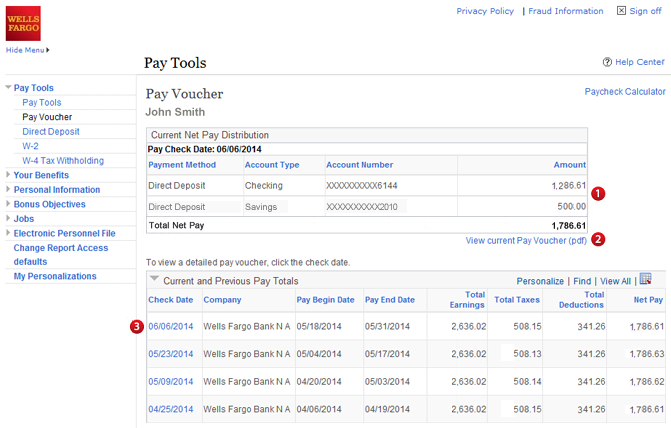Click the Checking account type cell
This screenshot has width=671, height=428.
point(264,186)
